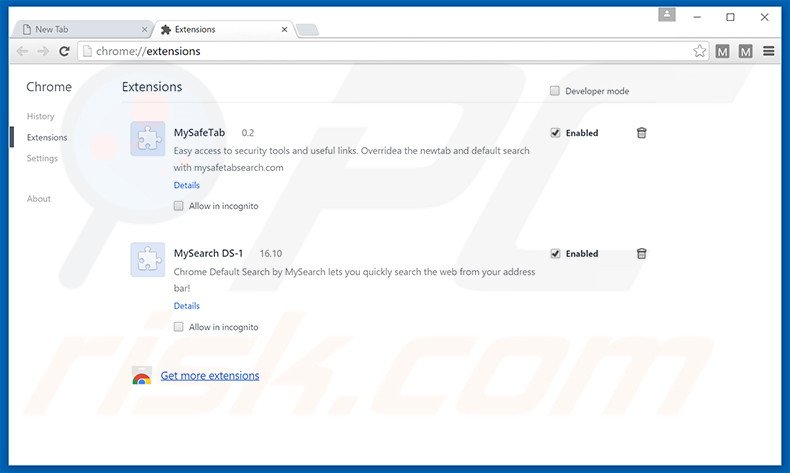This screenshot has height=473, width=790.
Task: Check Allow in incognito for MySafeTab
Action: click(178, 206)
